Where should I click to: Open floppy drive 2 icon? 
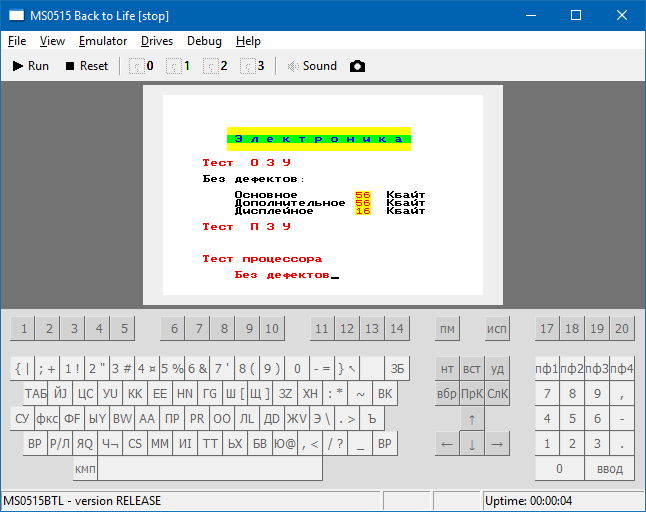coord(215,66)
